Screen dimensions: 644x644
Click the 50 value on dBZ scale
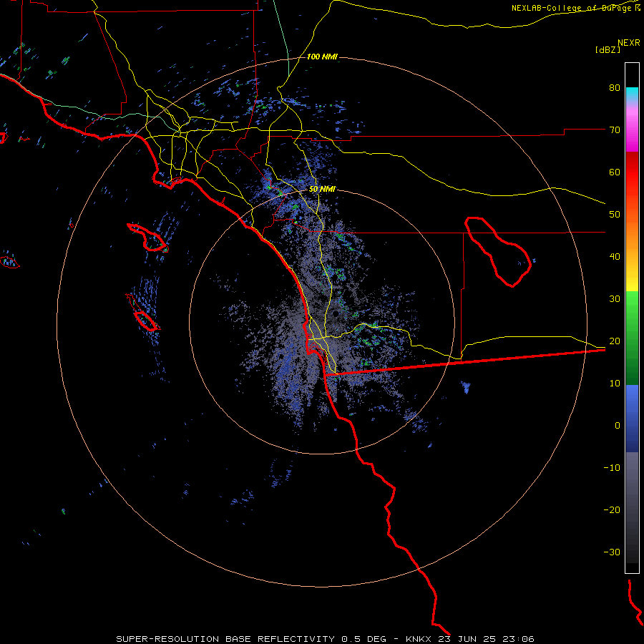click(x=615, y=215)
